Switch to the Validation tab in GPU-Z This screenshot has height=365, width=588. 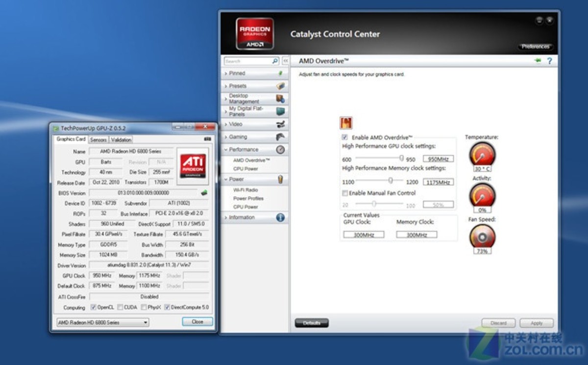121,140
